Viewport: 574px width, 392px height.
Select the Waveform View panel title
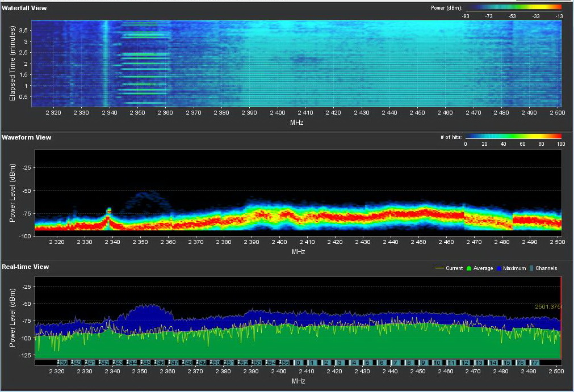[26, 137]
